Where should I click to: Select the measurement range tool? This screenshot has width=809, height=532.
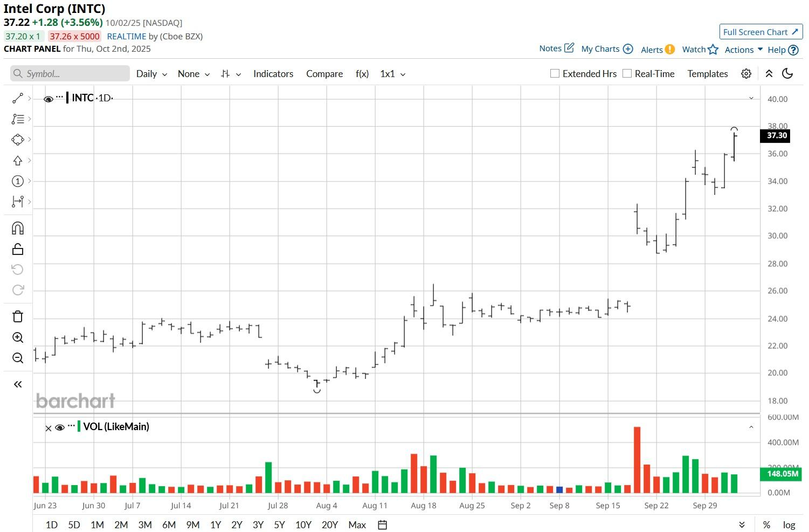click(18, 202)
